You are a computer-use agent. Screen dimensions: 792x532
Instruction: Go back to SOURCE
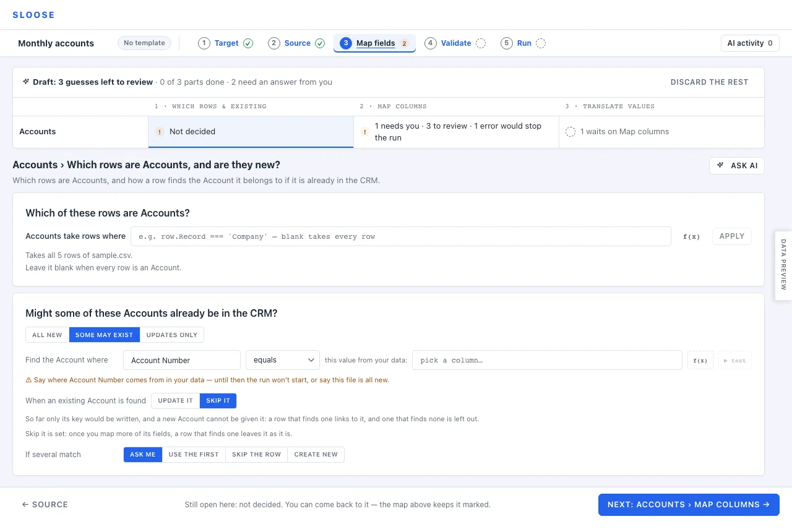tap(45, 505)
